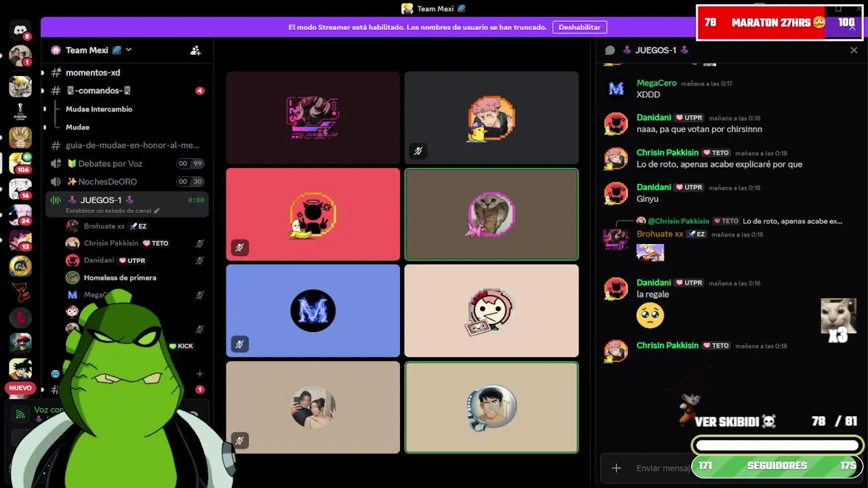Close the JUEGOS-1 chat panel
Image resolution: width=868 pixels, height=488 pixels.
pos(854,50)
